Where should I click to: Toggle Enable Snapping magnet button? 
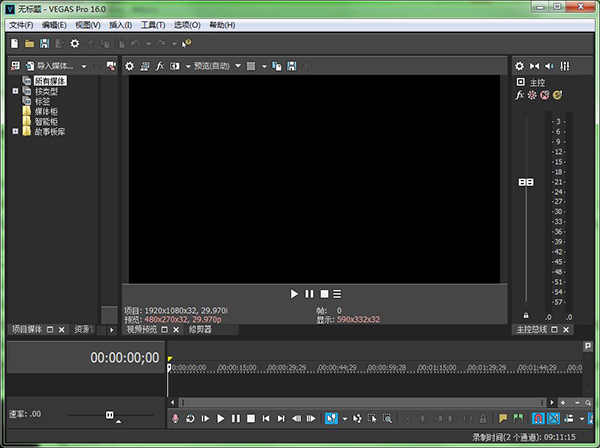(x=538, y=419)
